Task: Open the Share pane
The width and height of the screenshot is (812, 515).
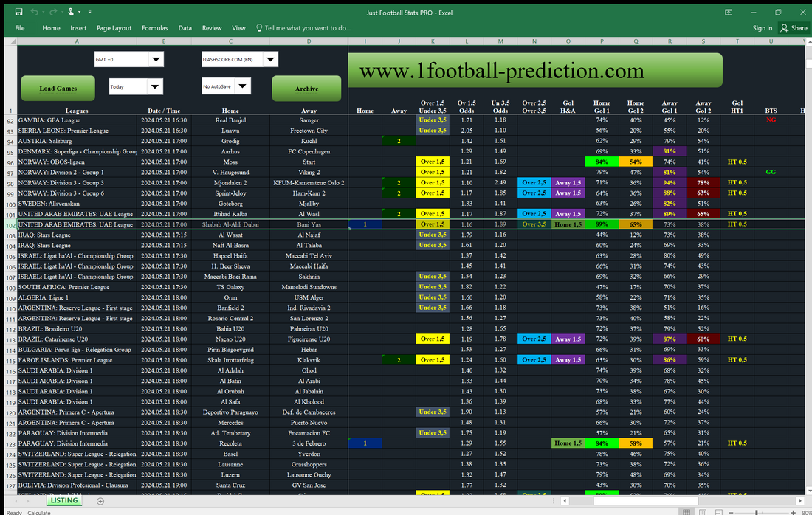Action: (x=794, y=28)
